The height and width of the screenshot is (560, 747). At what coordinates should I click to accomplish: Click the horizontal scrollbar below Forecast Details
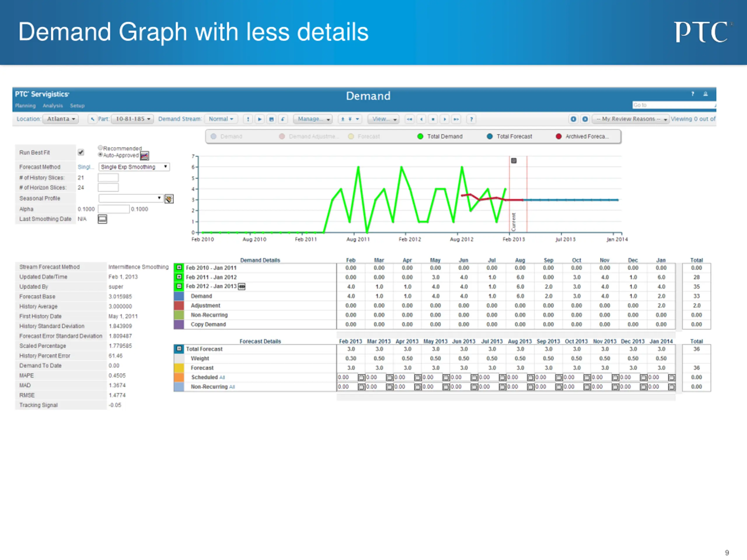(506, 398)
